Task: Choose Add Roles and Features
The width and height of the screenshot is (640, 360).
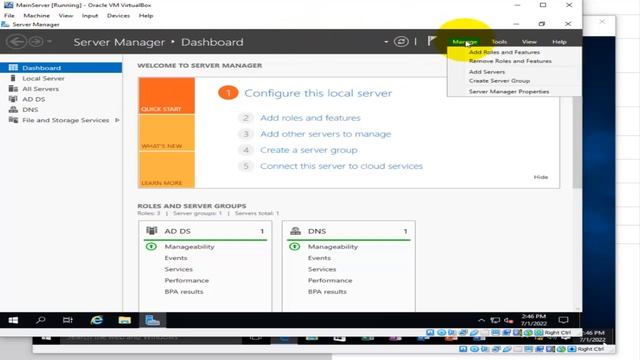Action: (x=504, y=52)
